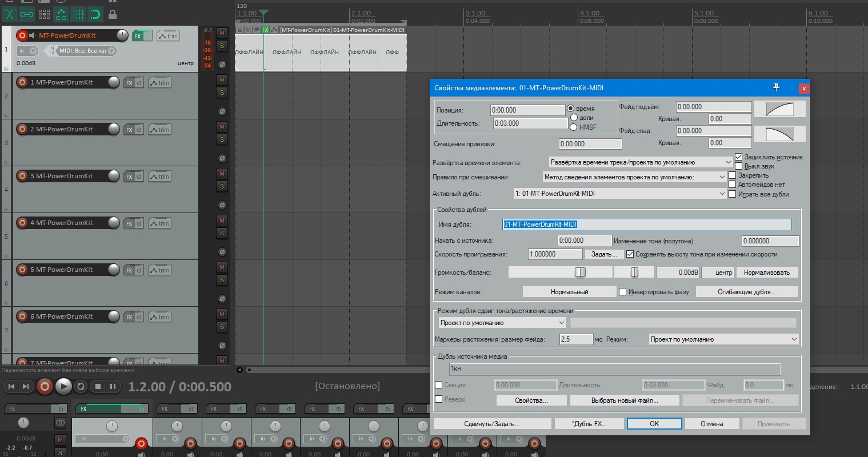Click the 'Задать...' playback rate button
The width and height of the screenshot is (868, 457).
point(605,254)
